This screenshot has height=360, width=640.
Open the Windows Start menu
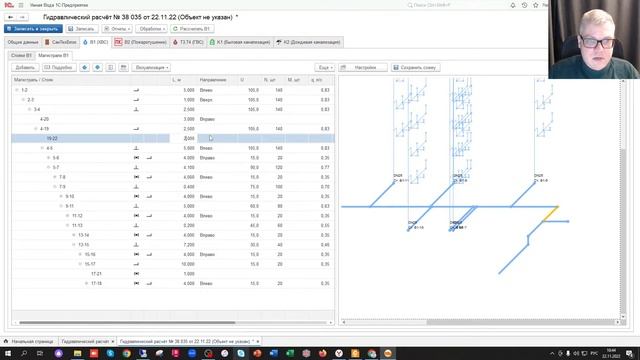coord(8,353)
